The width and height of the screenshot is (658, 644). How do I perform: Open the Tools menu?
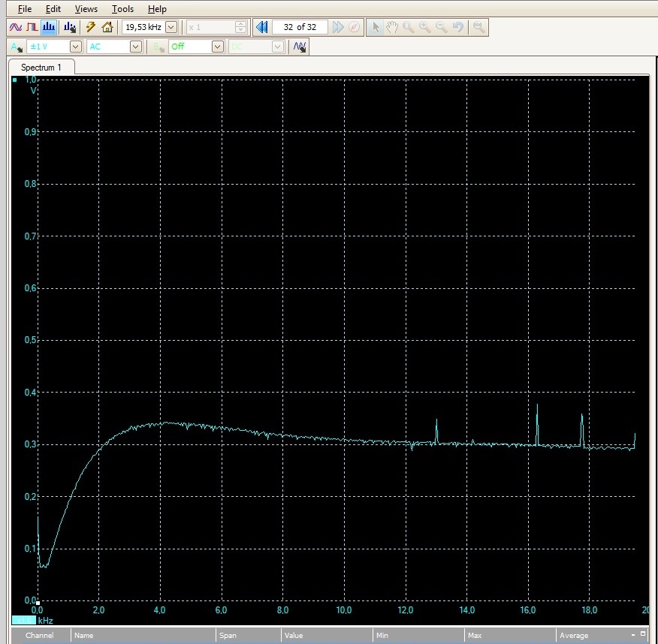pyautogui.click(x=122, y=9)
